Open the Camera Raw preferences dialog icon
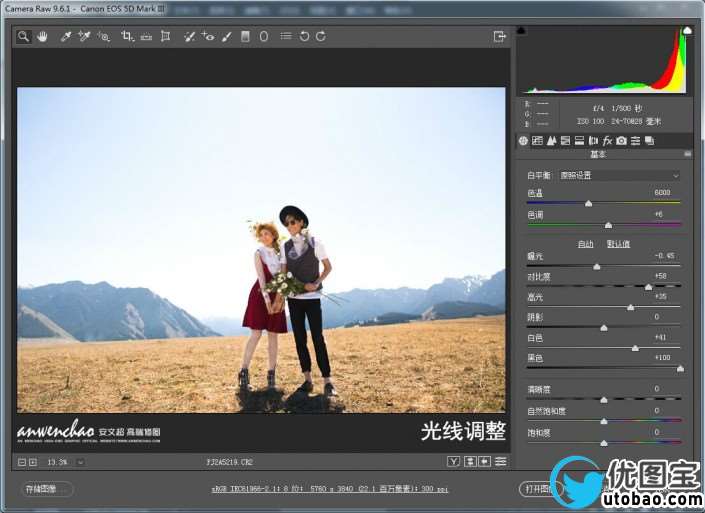The width and height of the screenshot is (705, 513). (x=286, y=36)
